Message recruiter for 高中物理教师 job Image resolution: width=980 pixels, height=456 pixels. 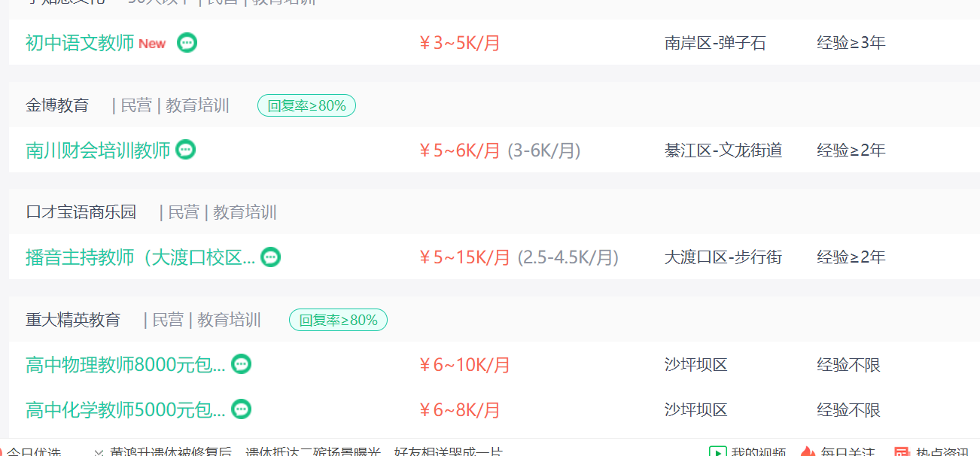[x=241, y=364]
